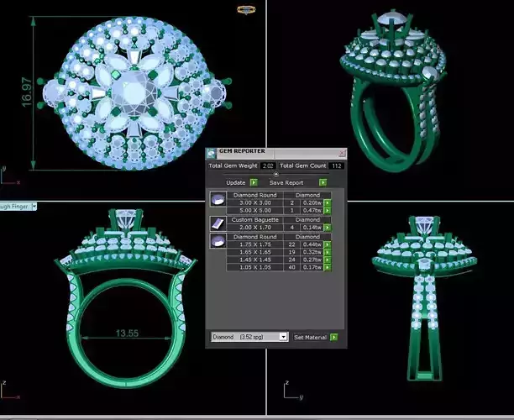Image resolution: width=514 pixels, height=420 pixels.
Task: Click the Set Material label
Action: (310, 337)
